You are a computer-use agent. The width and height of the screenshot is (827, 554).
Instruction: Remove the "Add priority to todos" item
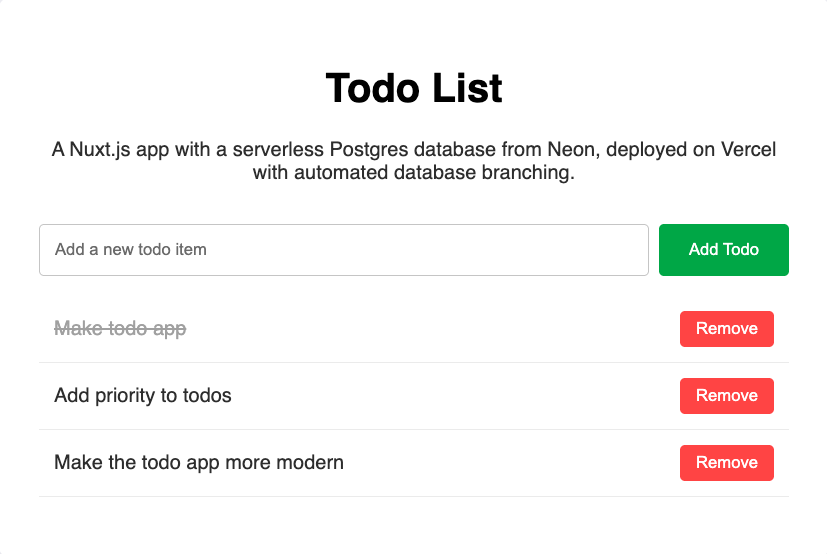click(x=726, y=396)
